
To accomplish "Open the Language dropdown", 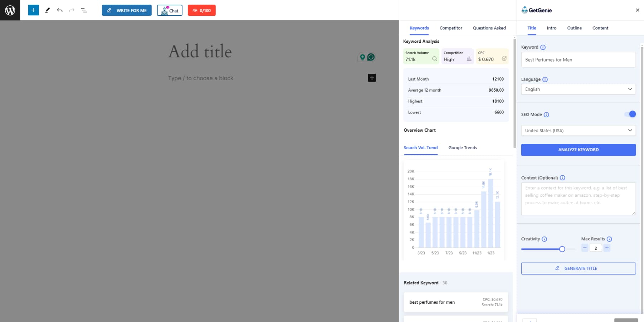I will [x=578, y=89].
